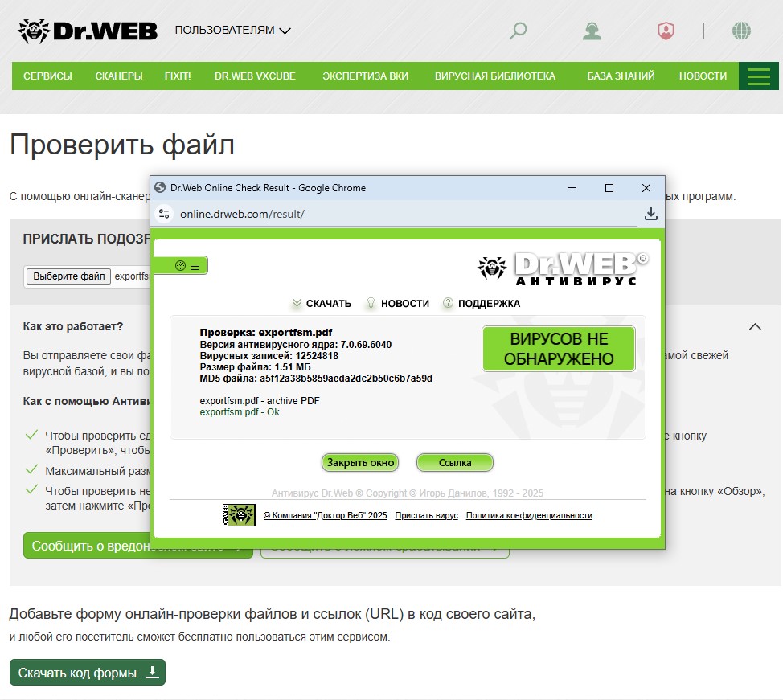The image size is (783, 700).
Task: Open Политика конфиденциальности link
Action: tap(529, 515)
